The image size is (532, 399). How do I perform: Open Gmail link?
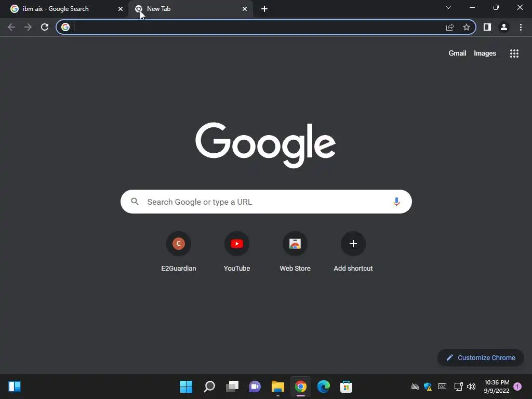click(x=457, y=54)
